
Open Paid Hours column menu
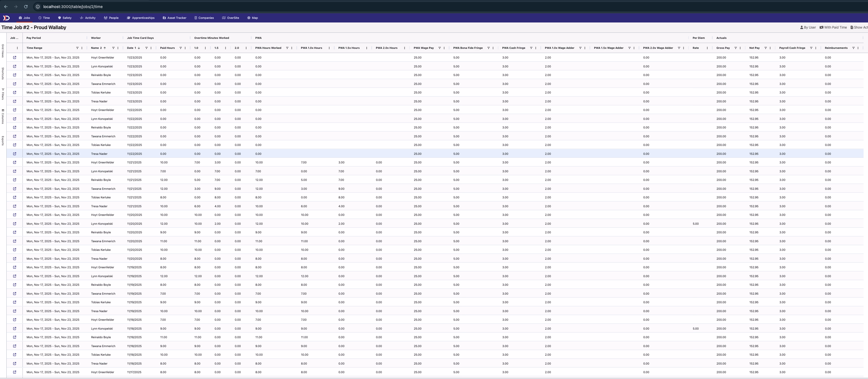[x=185, y=48]
